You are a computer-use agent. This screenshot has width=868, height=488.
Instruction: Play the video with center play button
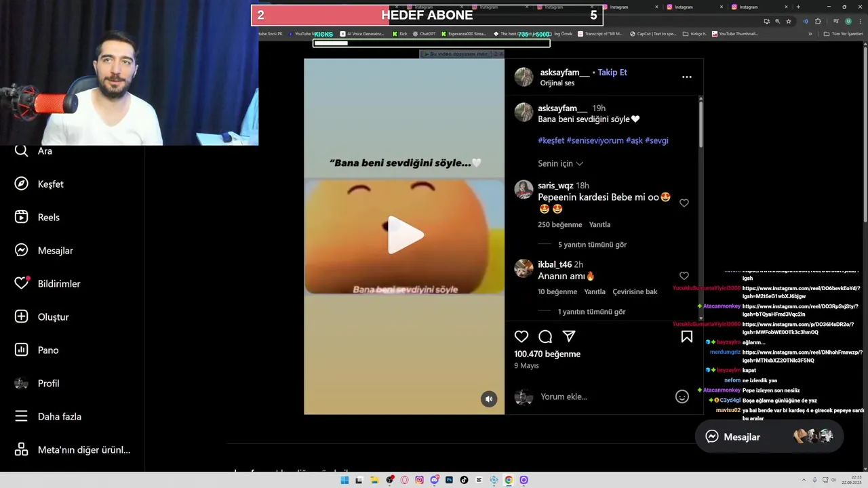(405, 235)
